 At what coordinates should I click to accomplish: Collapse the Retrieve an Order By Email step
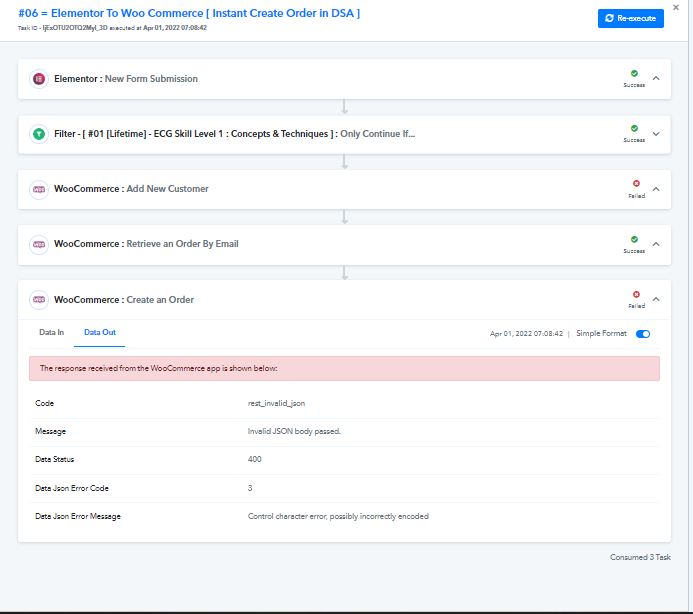656,244
